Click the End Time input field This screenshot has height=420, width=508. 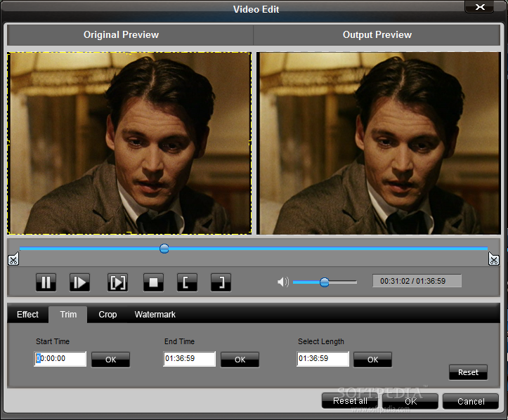coord(190,359)
